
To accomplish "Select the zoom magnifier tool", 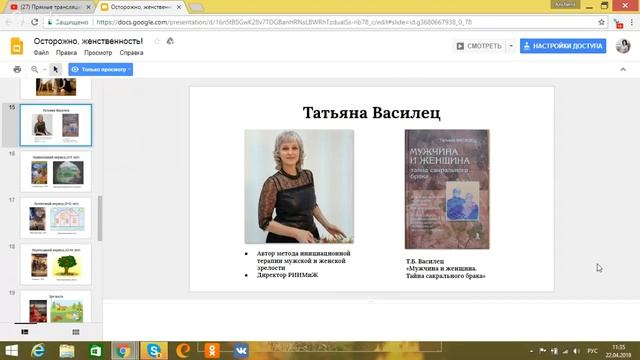I will (x=35, y=69).
